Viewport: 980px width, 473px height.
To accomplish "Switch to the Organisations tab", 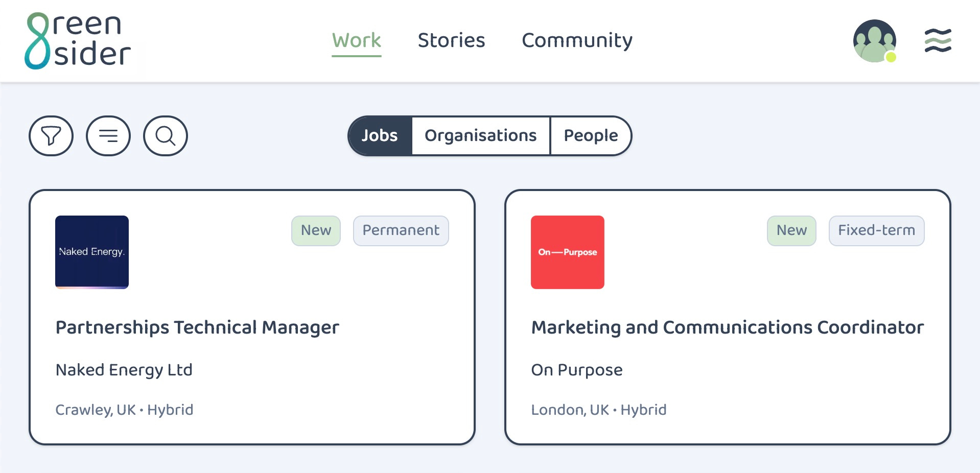I will coord(481,135).
